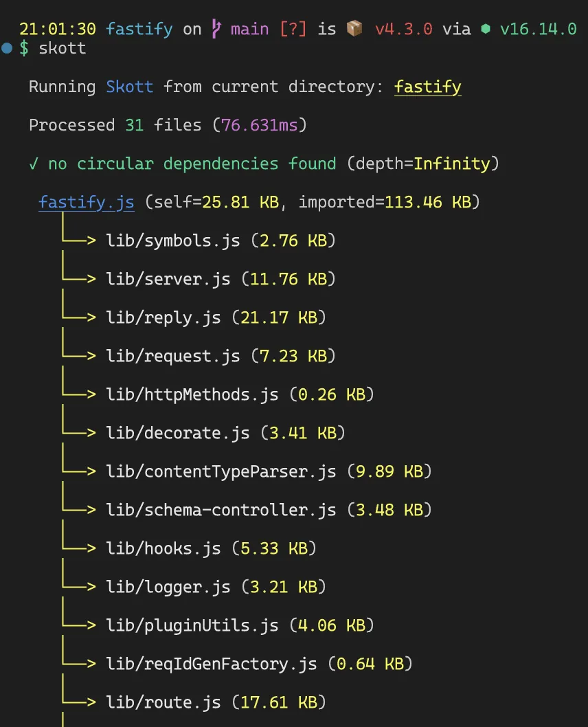This screenshot has width=588, height=727.
Task: Select the lib/request.js tree row
Action: coord(199,356)
